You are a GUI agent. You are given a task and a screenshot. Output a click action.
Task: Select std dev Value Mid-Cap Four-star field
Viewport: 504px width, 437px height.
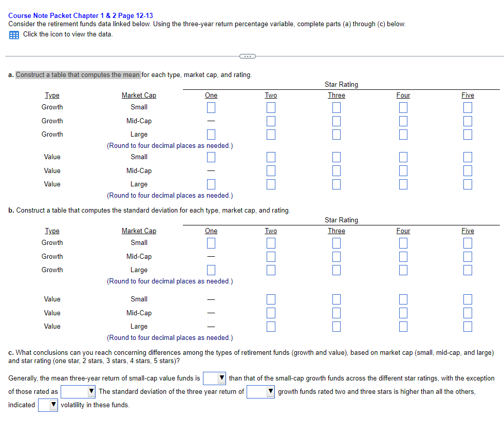(x=403, y=313)
